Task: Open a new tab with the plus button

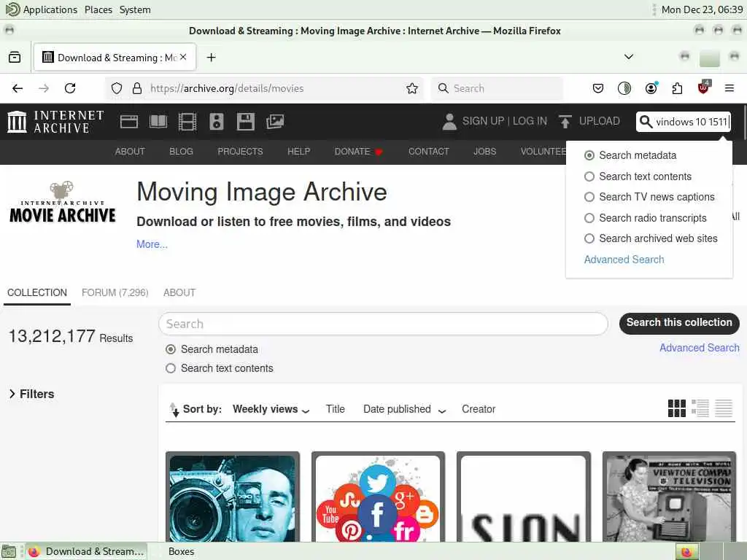Action: [211, 58]
